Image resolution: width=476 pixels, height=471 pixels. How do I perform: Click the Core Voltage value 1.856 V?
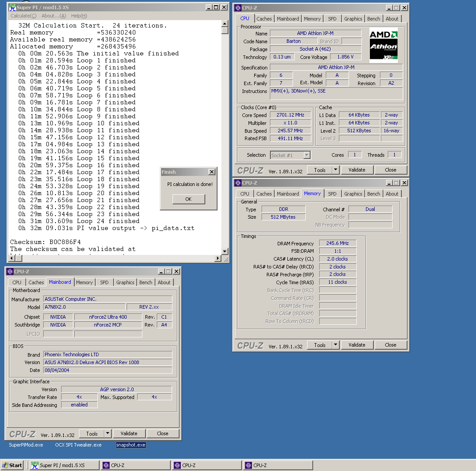(x=345, y=57)
